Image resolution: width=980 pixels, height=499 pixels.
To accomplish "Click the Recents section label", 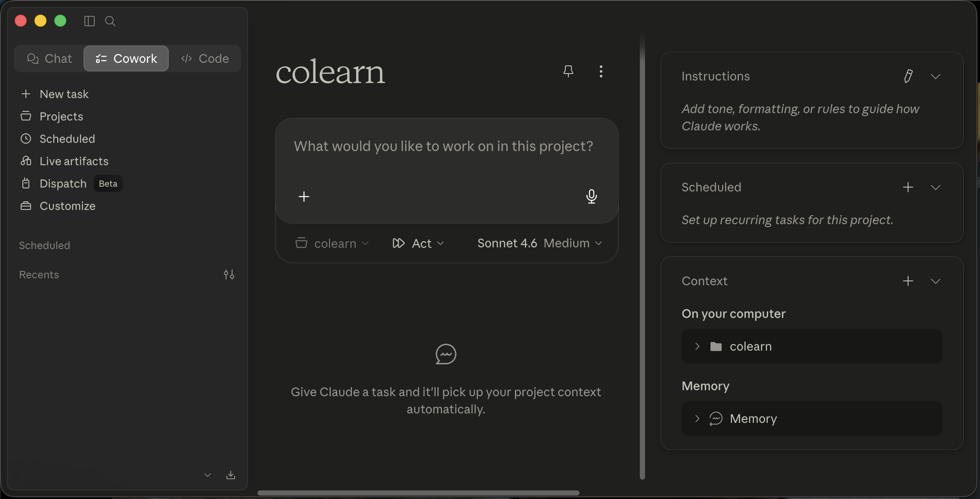I will pos(39,275).
